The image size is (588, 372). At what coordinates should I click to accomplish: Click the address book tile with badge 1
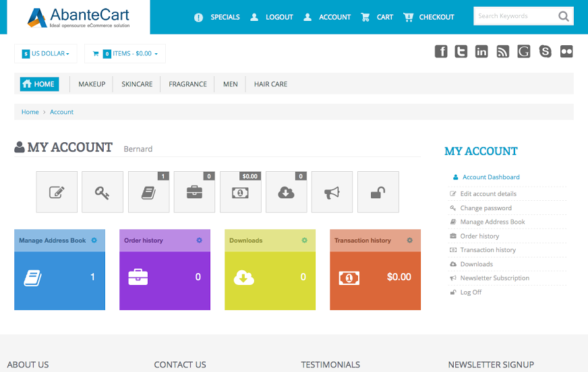148,192
